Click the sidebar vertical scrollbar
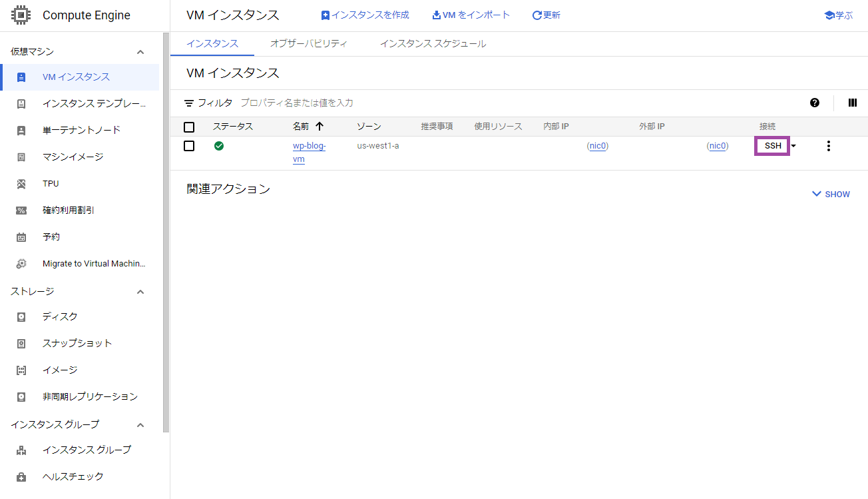This screenshot has height=499, width=868. (x=166, y=233)
